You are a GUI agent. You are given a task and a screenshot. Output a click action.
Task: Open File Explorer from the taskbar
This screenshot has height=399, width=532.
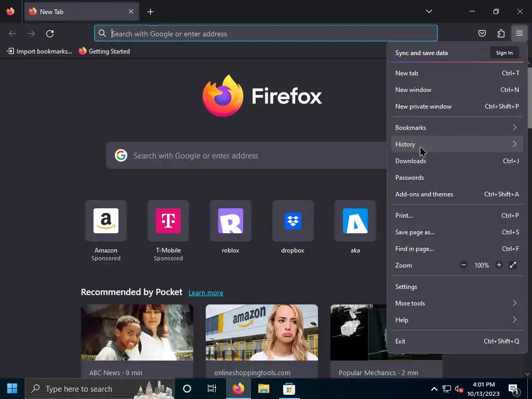[263, 389]
